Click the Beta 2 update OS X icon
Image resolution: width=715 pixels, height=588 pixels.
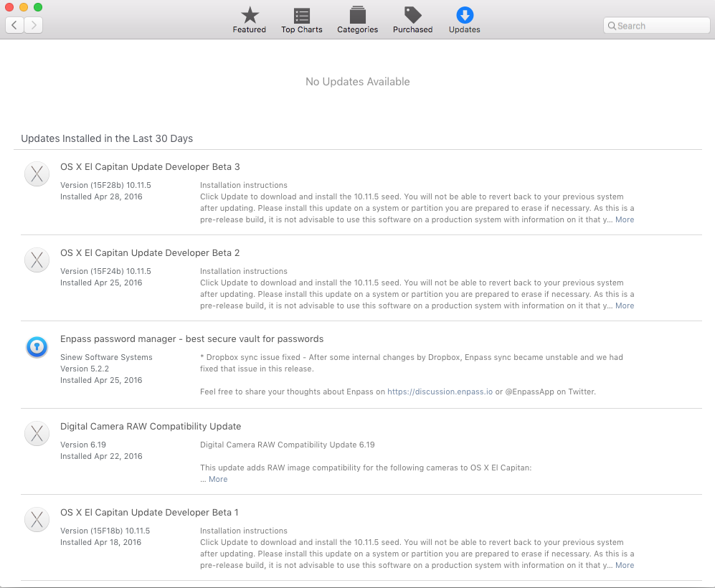tap(37, 260)
